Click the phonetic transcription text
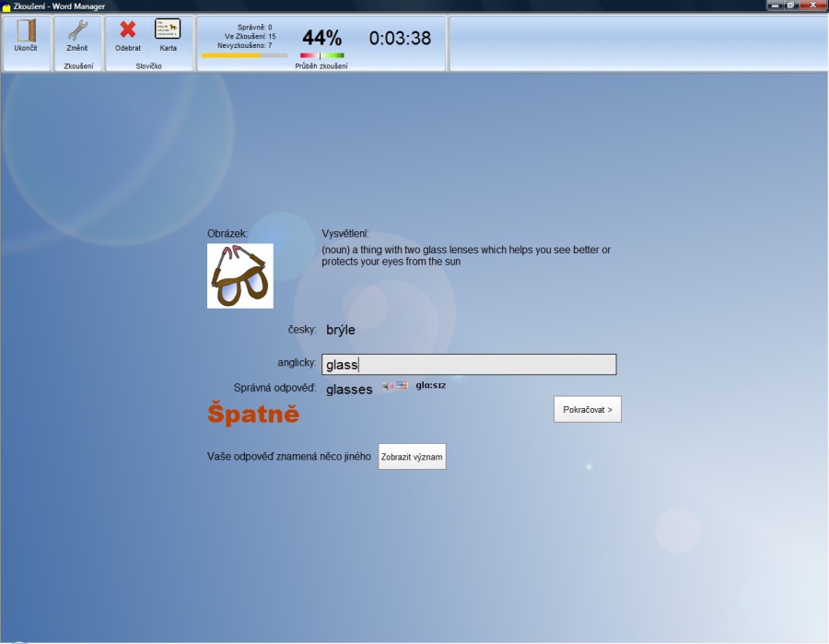Image resolution: width=829 pixels, height=644 pixels. 430,385
